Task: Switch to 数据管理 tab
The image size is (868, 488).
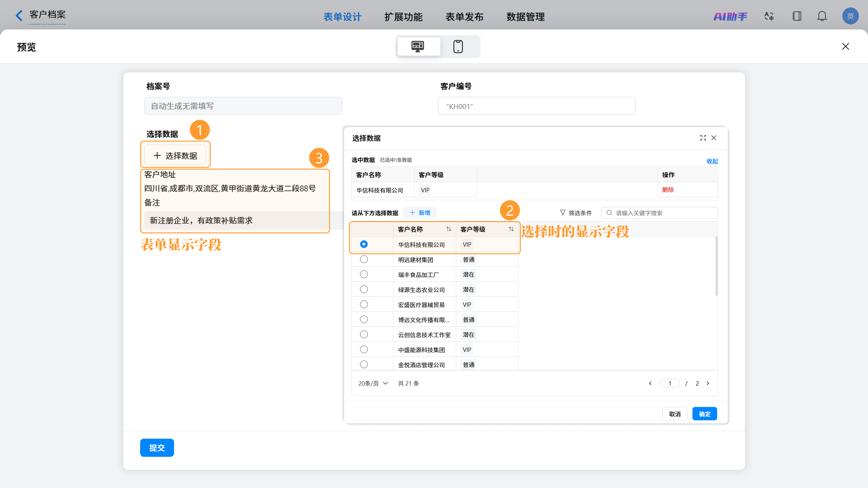Action: click(x=525, y=17)
